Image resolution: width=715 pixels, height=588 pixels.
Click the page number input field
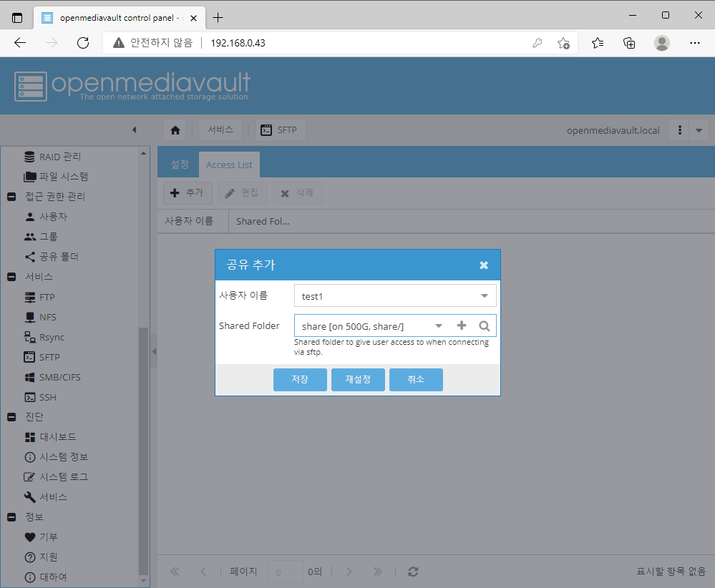point(286,572)
